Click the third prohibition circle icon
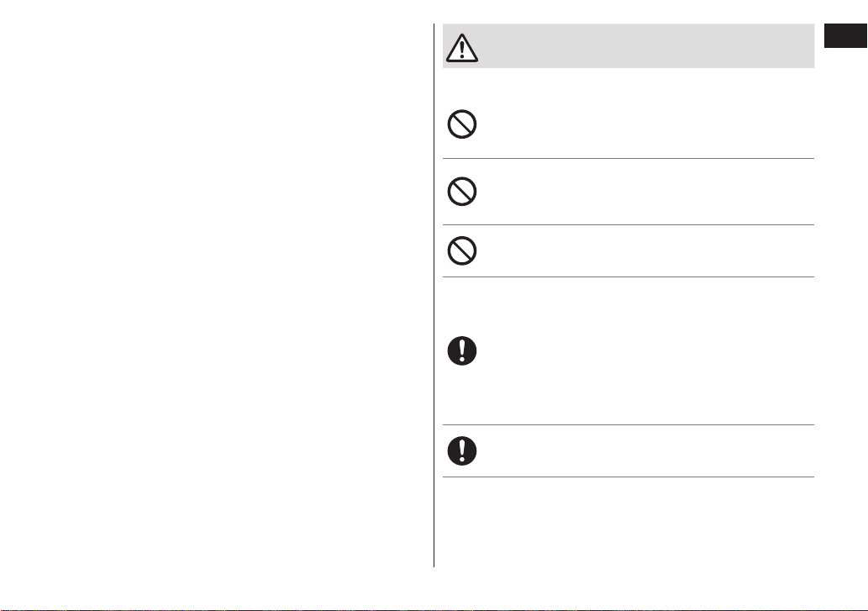 point(461,250)
